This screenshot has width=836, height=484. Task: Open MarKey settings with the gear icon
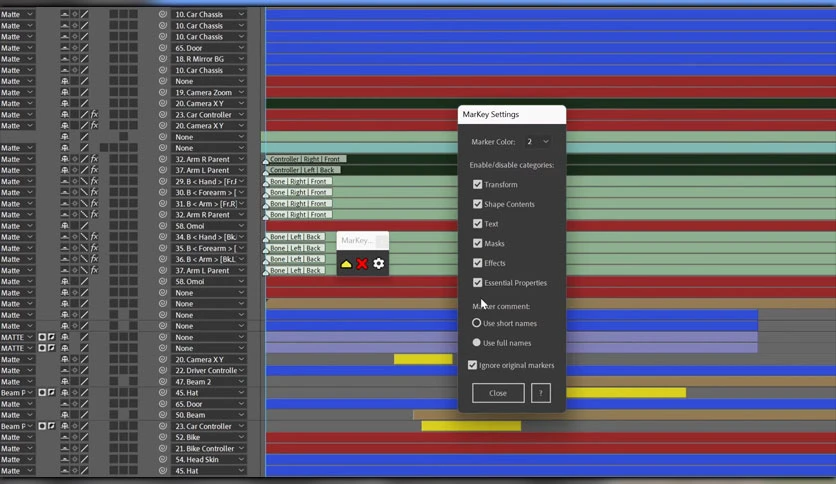tap(379, 264)
